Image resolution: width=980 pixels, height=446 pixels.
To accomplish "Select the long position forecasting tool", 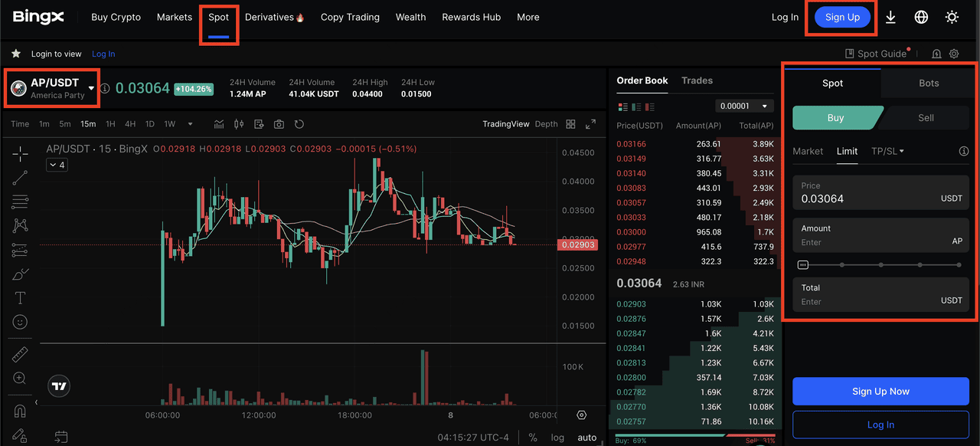I will click(x=20, y=250).
